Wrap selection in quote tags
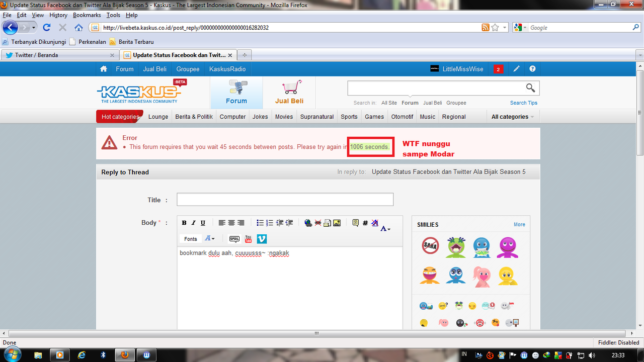This screenshot has width=644, height=362. click(356, 223)
